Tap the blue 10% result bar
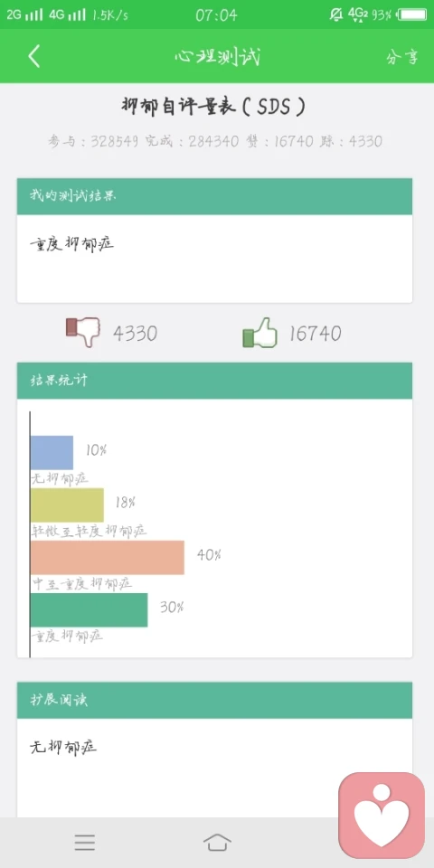The height and width of the screenshot is (868, 434). coord(52,452)
